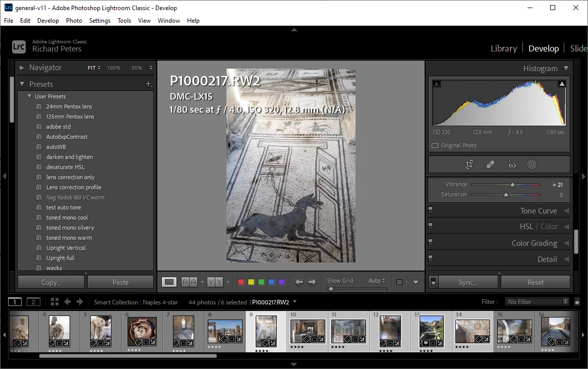Image resolution: width=588 pixels, height=369 pixels.
Task: Set the purple color label swatch
Action: (281, 282)
